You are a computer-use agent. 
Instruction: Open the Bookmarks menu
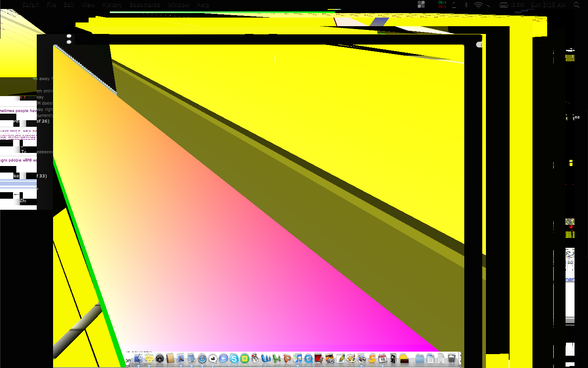[145, 4]
